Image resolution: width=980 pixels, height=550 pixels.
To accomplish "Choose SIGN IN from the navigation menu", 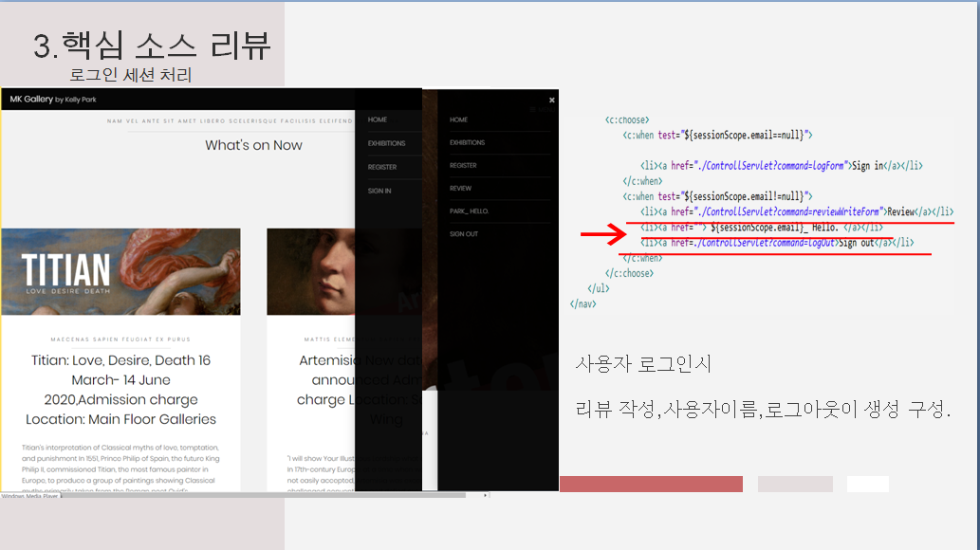I will (x=379, y=191).
